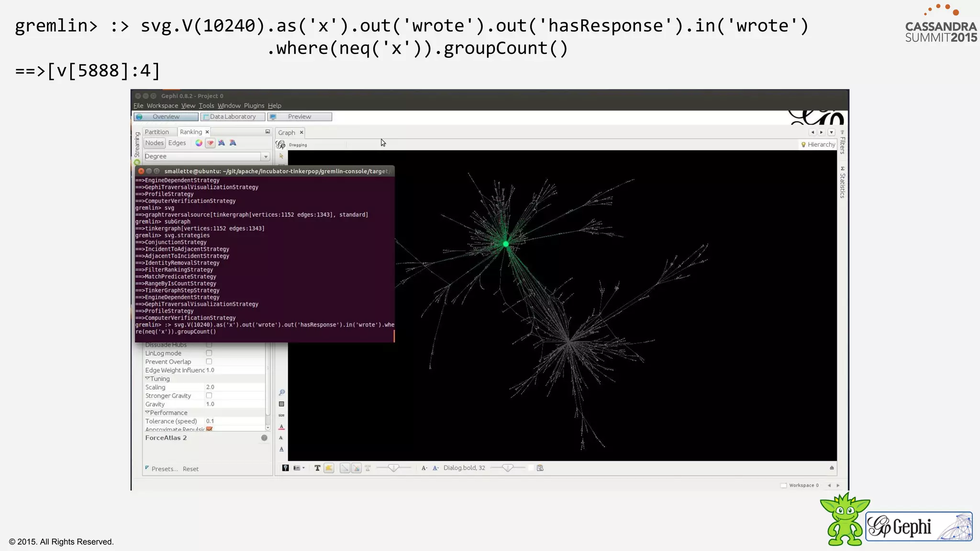The height and width of the screenshot is (551, 980).
Task: Open the Workspace menu
Action: tap(162, 106)
